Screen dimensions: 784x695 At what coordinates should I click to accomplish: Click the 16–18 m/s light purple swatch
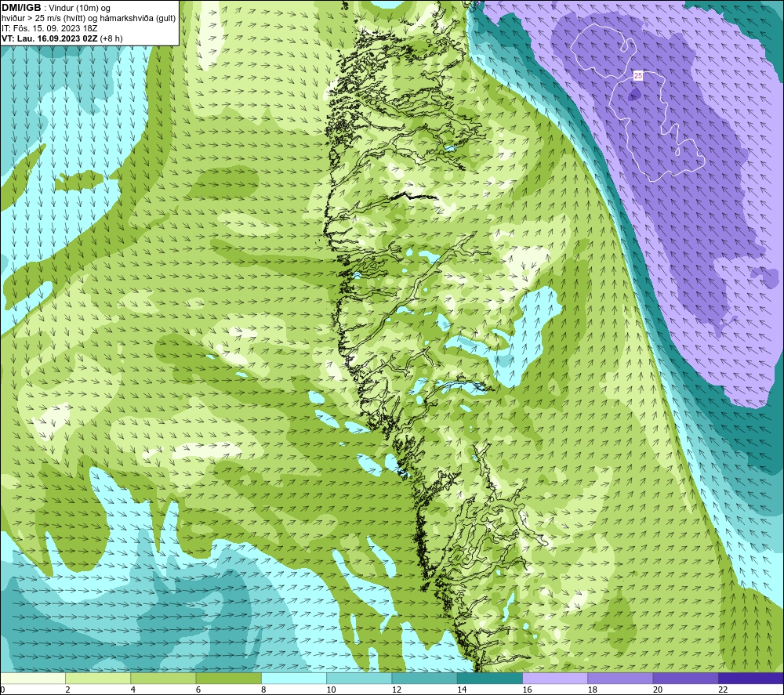555,678
